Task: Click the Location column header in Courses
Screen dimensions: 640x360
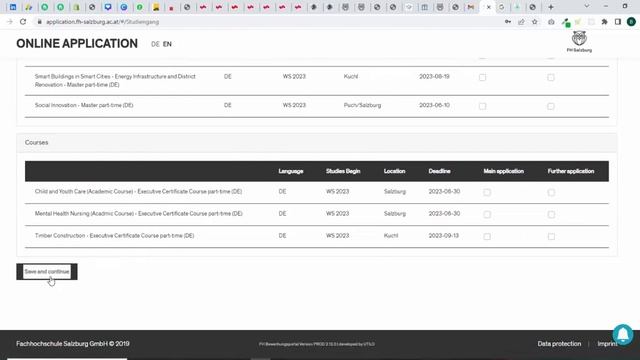Action: pyautogui.click(x=394, y=171)
